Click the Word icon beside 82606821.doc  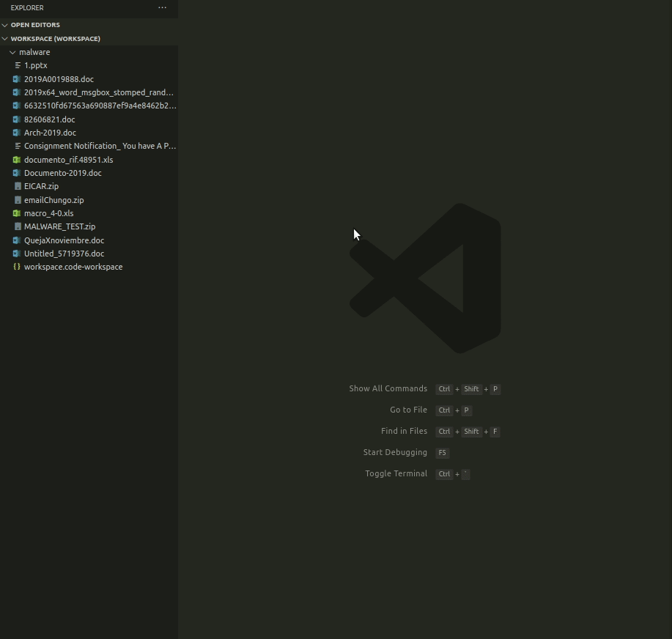[17, 119]
